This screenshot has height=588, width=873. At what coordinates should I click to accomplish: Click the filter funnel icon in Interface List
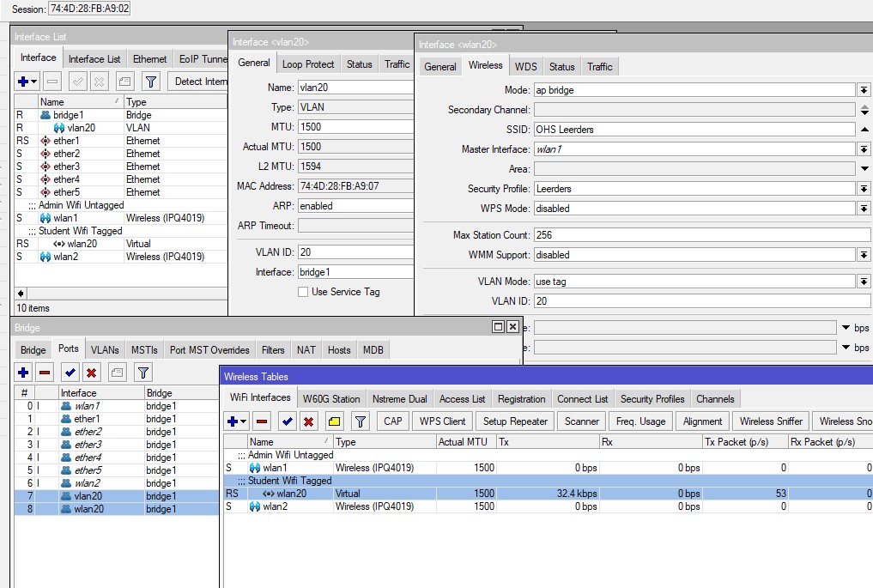tap(151, 82)
